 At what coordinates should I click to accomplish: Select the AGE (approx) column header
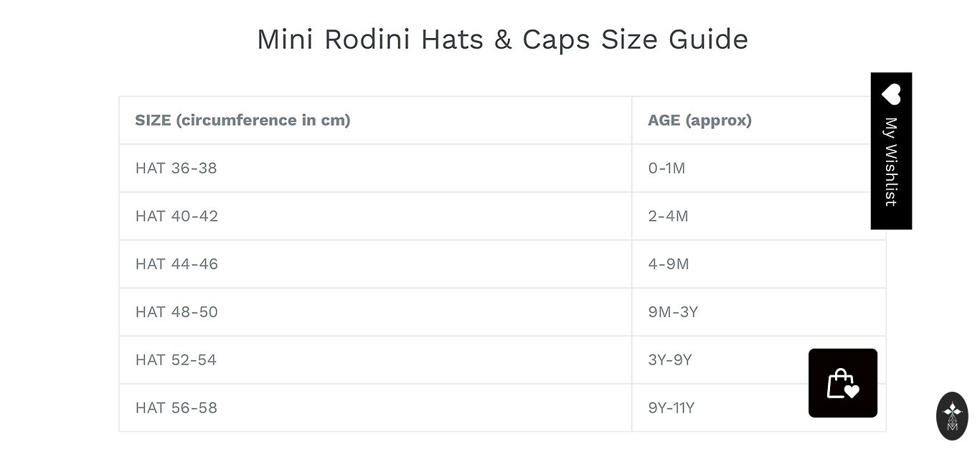point(699,121)
